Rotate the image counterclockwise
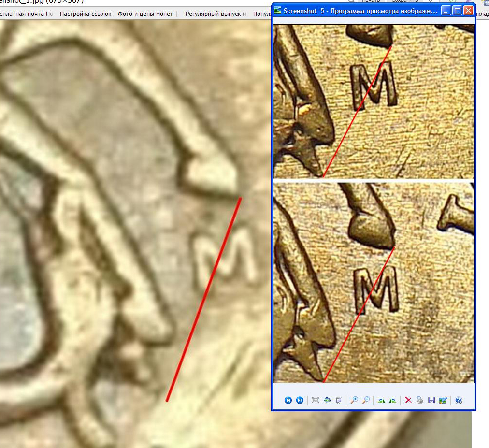Viewport: 489px width, 448px height. (393, 400)
